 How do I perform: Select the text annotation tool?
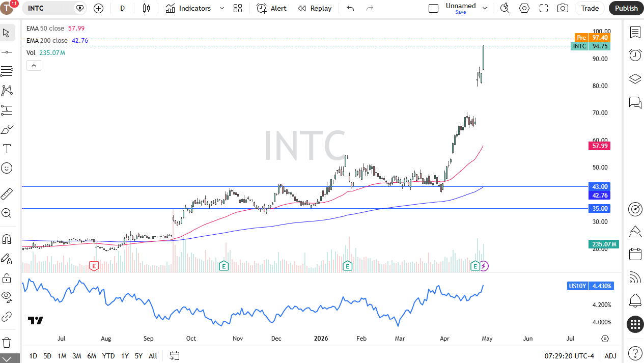click(7, 149)
